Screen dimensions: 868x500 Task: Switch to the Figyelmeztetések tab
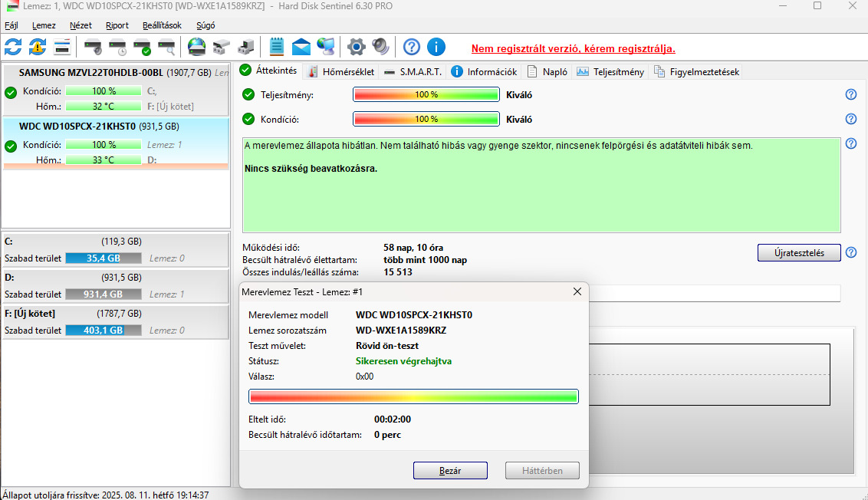696,72
